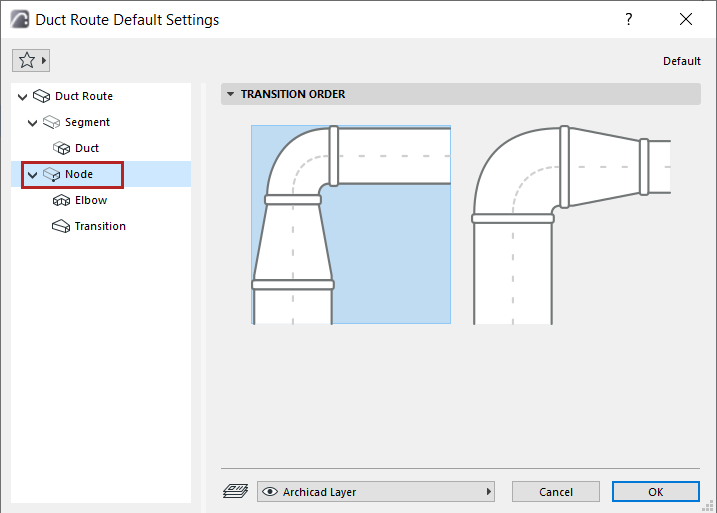Collapse the Transition Order panel
The height and width of the screenshot is (513, 717).
click(231, 95)
